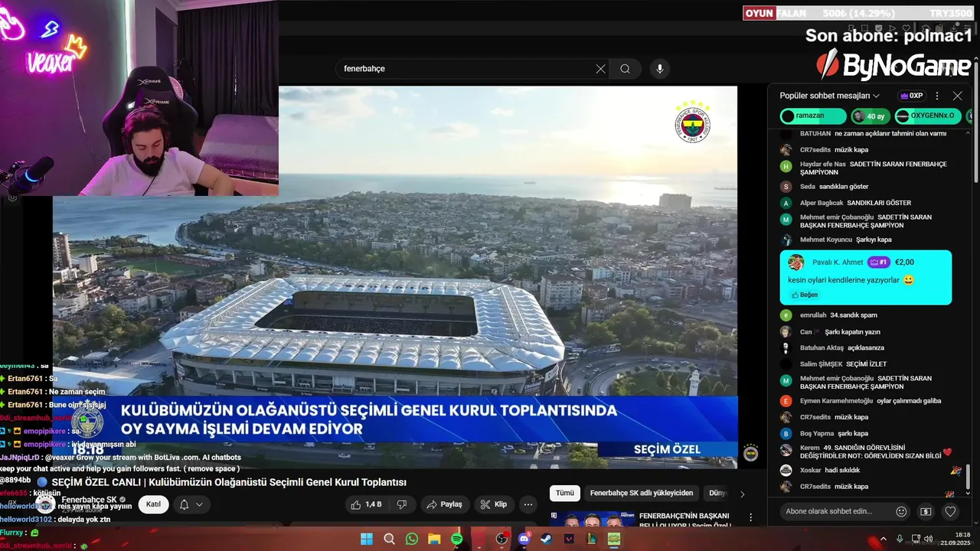The width and height of the screenshot is (980, 551).
Task: Send a Super Chat with dollar icon
Action: 926,511
